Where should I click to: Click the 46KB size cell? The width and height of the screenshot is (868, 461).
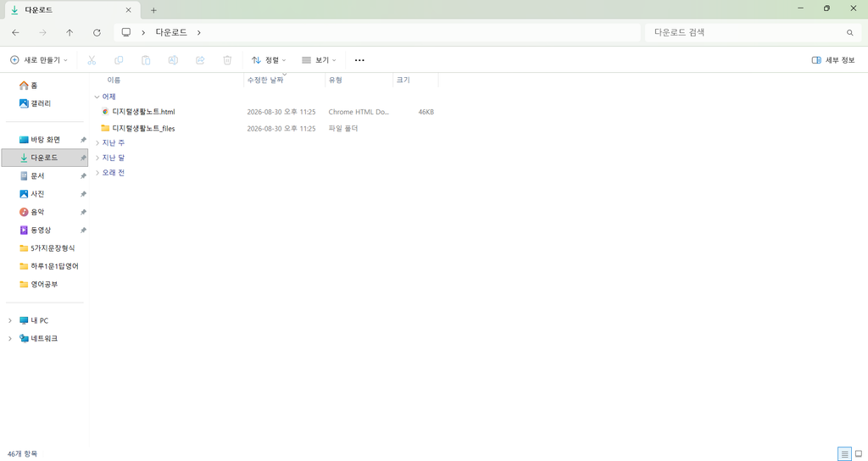pos(426,112)
